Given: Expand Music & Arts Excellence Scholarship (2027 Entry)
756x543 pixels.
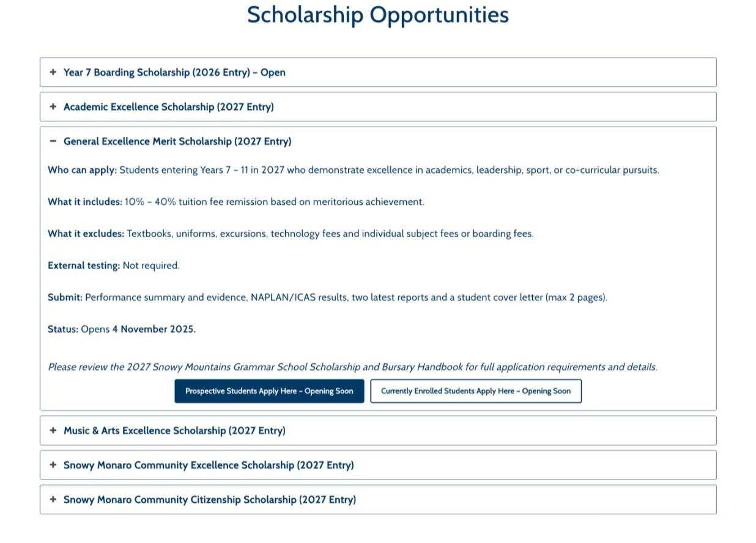Looking at the screenshot, I should 174,430.
